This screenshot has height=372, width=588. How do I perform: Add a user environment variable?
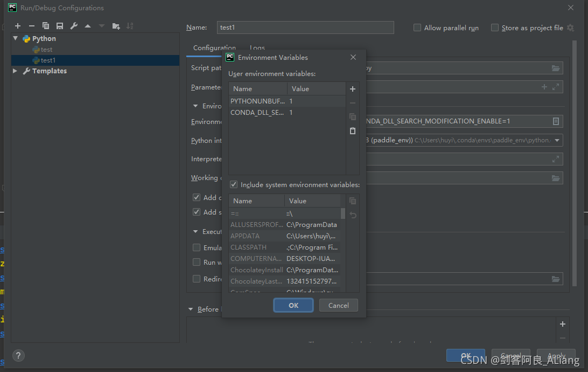[353, 89]
